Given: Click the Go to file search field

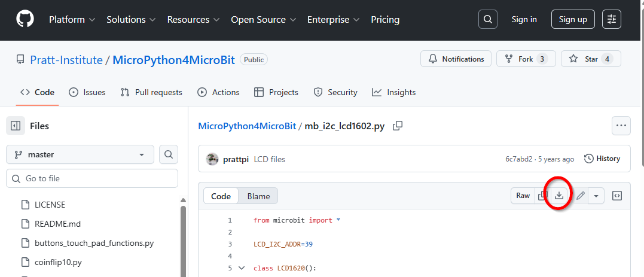Looking at the screenshot, I should (92, 178).
